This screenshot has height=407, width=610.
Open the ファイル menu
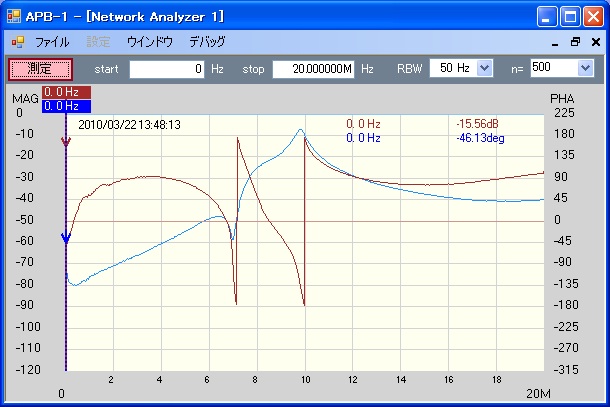(52, 42)
